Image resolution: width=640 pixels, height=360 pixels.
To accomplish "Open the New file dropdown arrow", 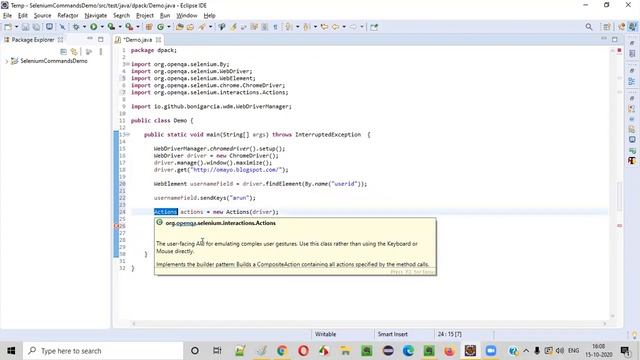I will point(16,27).
